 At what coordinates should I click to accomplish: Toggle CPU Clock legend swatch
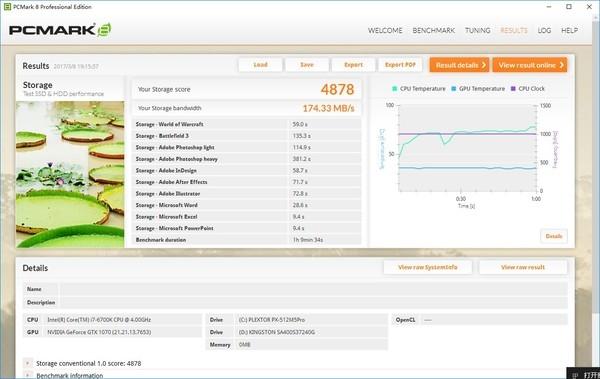[x=513, y=88]
